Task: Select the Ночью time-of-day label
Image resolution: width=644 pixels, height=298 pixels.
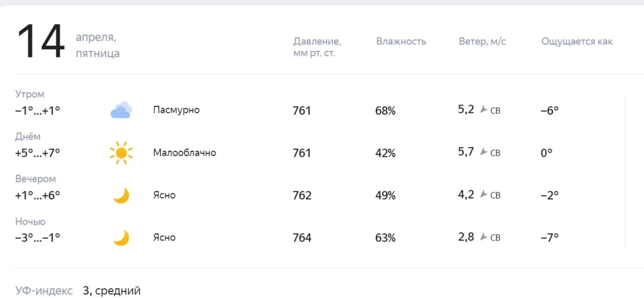Action: pyautogui.click(x=30, y=222)
